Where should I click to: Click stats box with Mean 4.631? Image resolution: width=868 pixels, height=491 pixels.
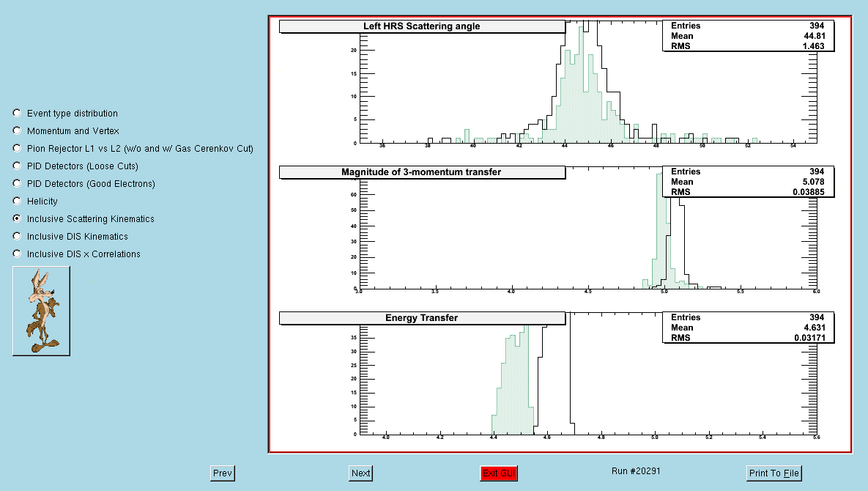pos(749,328)
